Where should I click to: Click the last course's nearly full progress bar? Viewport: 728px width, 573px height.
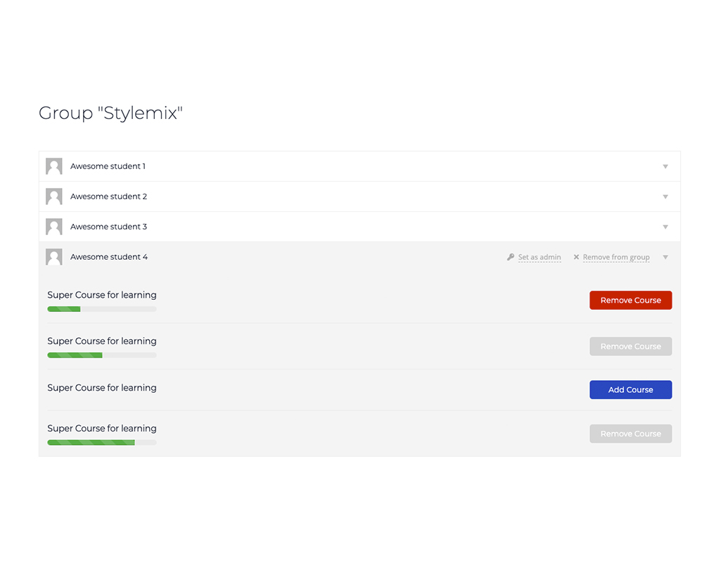pyautogui.click(x=101, y=443)
